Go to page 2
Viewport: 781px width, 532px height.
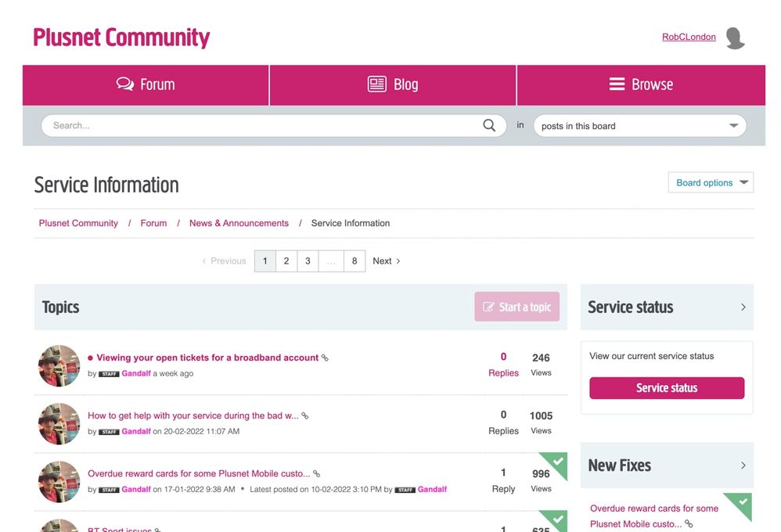[286, 261]
